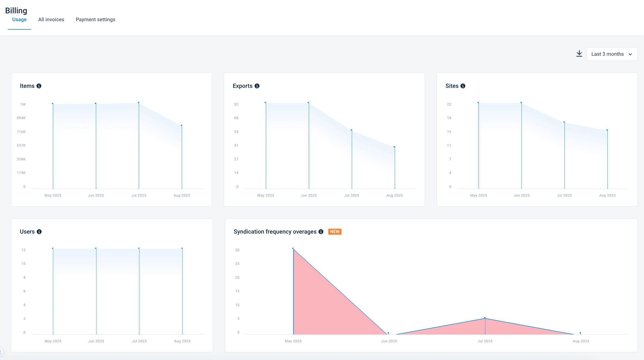Click info icon beside Sites title
This screenshot has width=644, height=360.
[x=463, y=86]
